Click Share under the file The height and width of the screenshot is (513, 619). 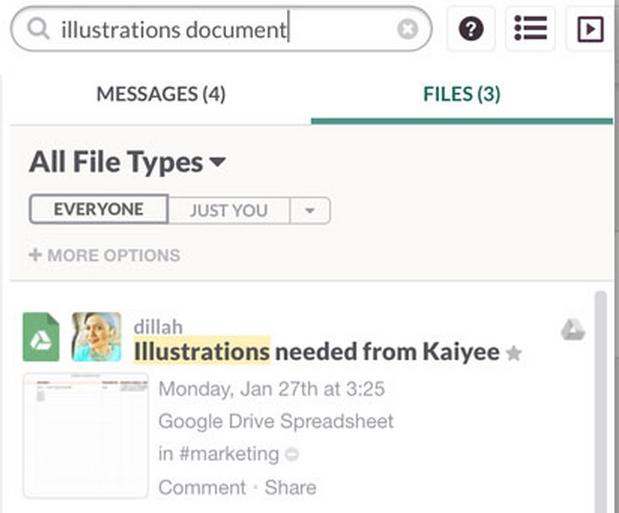pos(291,487)
